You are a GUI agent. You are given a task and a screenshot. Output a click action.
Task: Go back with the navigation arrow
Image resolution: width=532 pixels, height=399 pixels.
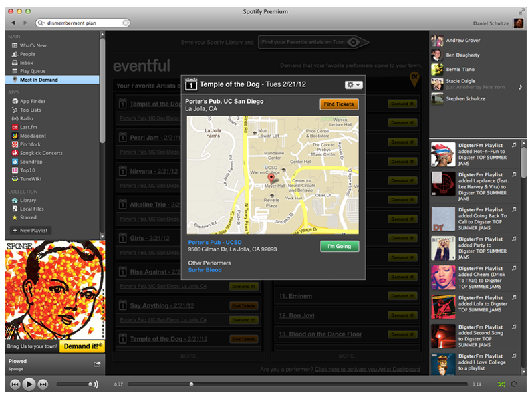[x=13, y=23]
